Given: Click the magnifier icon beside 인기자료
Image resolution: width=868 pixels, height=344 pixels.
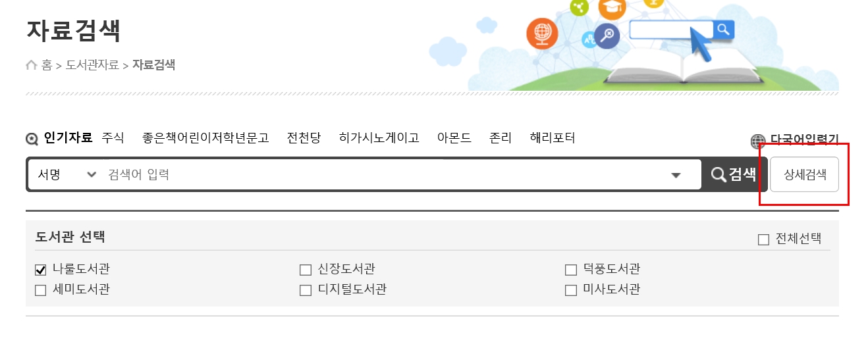Looking at the screenshot, I should pyautogui.click(x=32, y=139).
